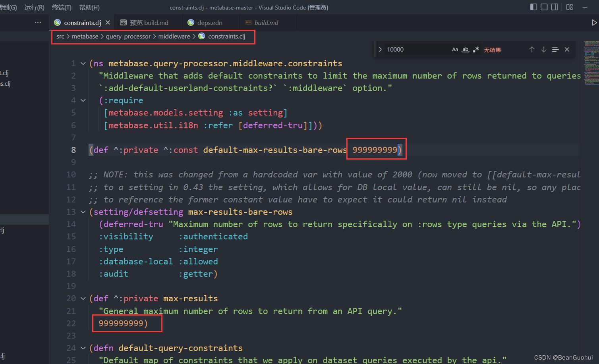The height and width of the screenshot is (364, 599).
Task: Click query_processor in breadcrumb
Action: 128,37
